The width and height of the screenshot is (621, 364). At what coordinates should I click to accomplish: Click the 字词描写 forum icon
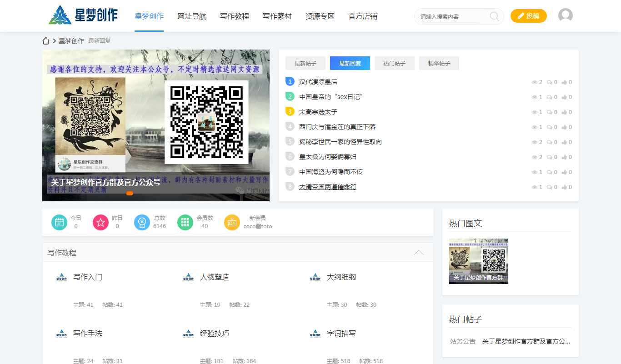click(x=315, y=334)
